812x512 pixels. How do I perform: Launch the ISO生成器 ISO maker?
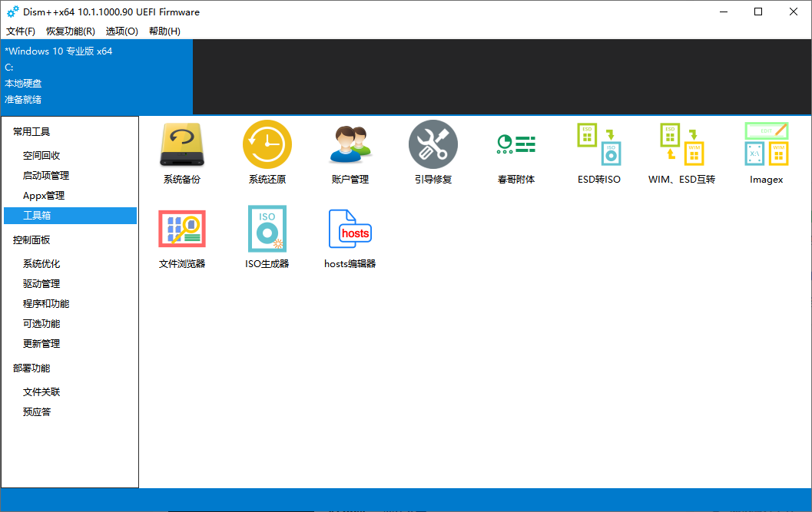(x=267, y=238)
